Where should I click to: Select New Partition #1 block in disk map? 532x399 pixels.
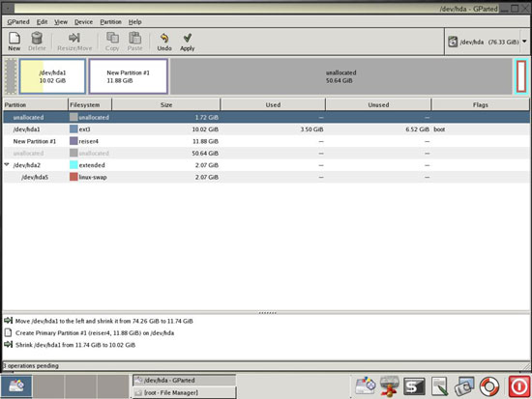coord(129,76)
